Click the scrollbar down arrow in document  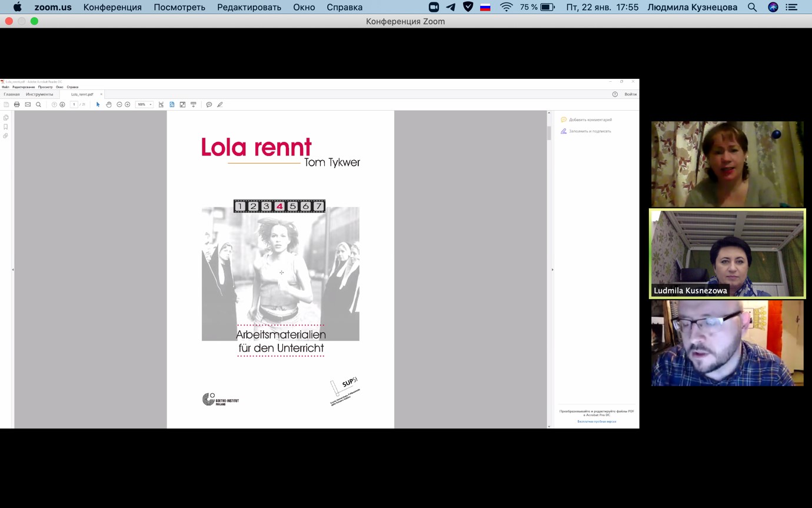pyautogui.click(x=549, y=426)
